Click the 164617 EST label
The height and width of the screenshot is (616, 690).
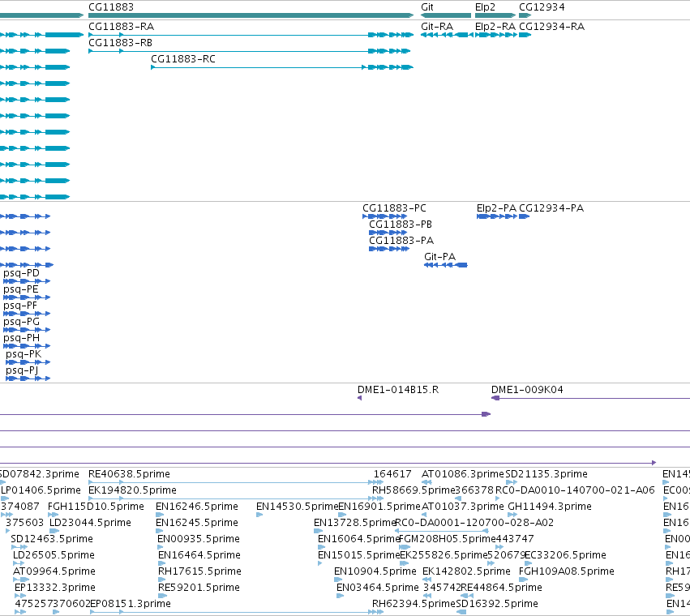392,474
